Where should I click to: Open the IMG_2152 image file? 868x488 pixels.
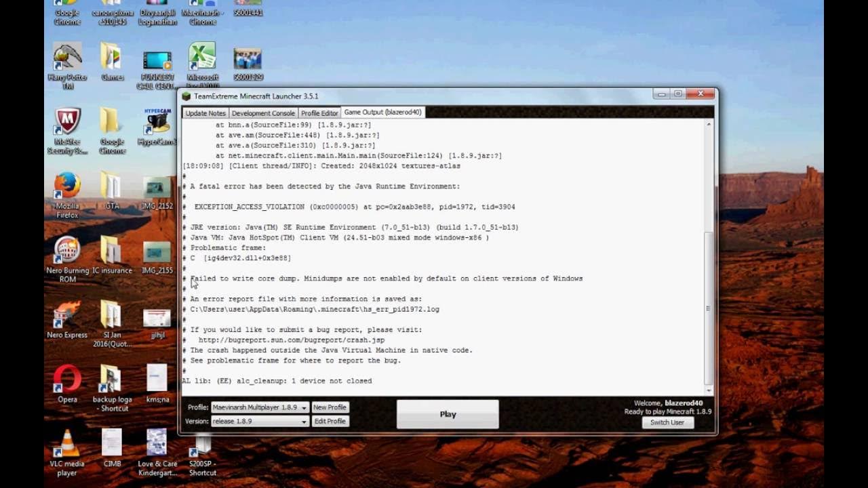click(157, 194)
